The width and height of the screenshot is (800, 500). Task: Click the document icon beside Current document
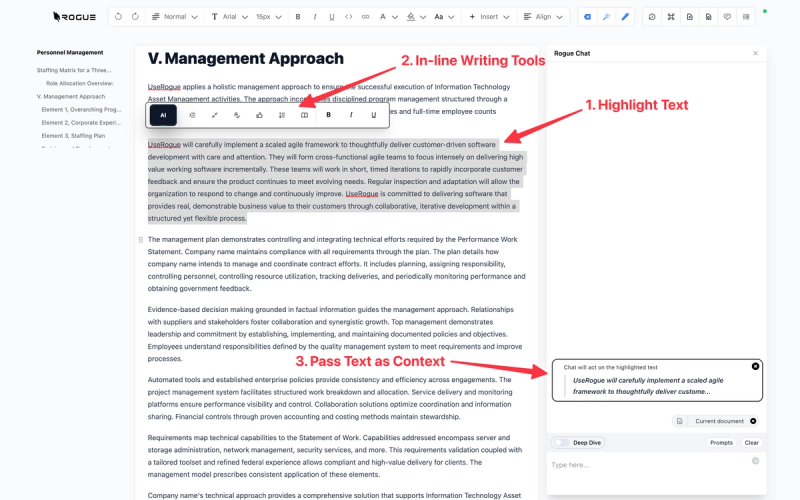click(x=680, y=421)
